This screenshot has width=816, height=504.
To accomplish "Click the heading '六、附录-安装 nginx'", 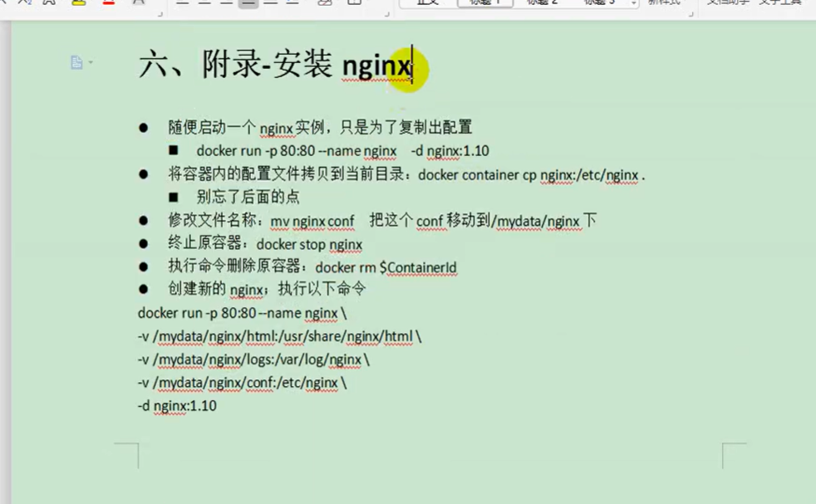I will [275, 65].
